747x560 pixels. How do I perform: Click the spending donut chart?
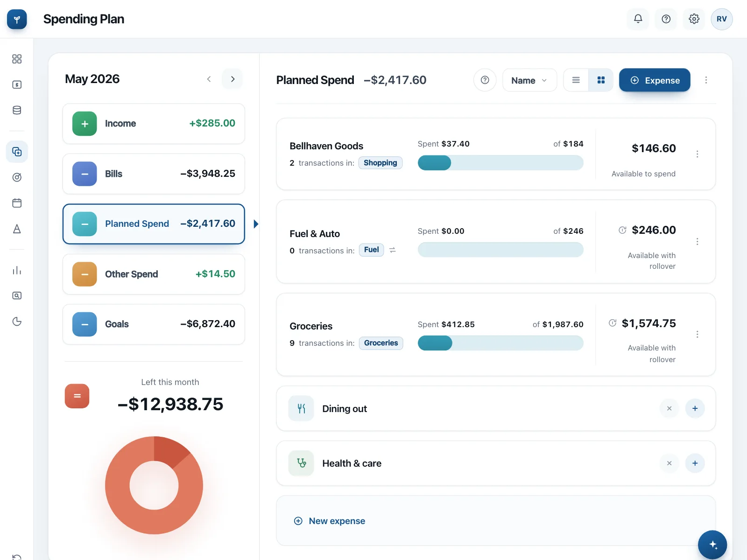pos(154,485)
